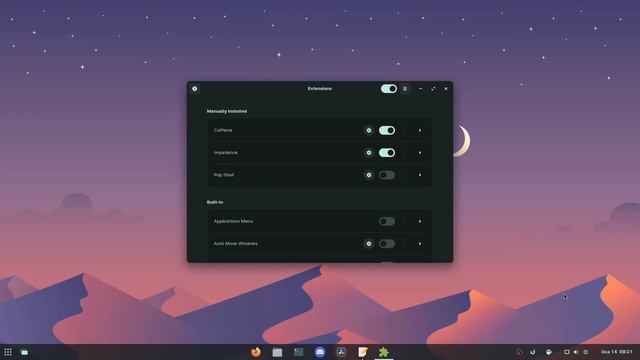Click the U-shaped tray indicator icon
640x360 pixels.
(x=533, y=352)
